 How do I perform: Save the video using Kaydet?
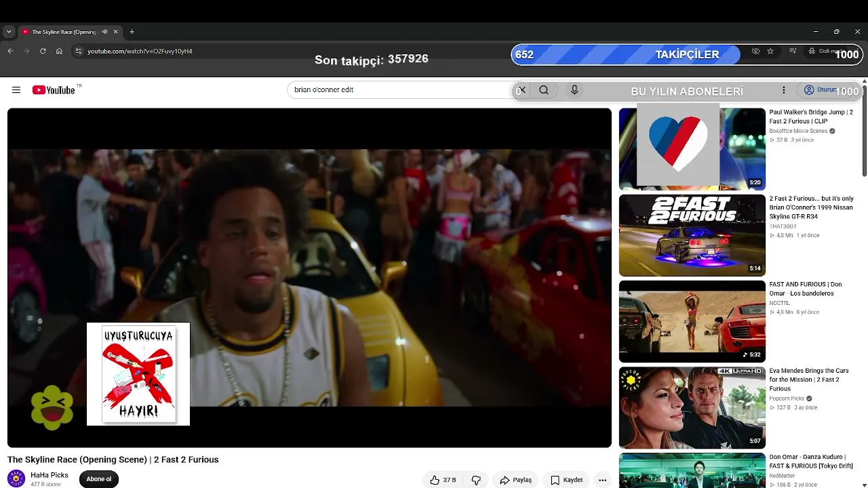pos(567,480)
